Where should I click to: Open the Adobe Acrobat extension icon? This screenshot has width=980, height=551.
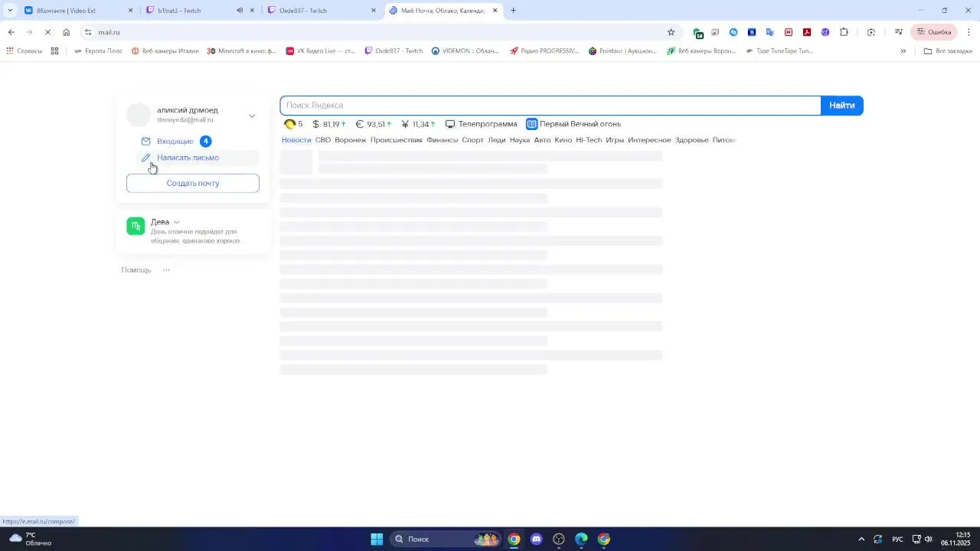point(807,32)
